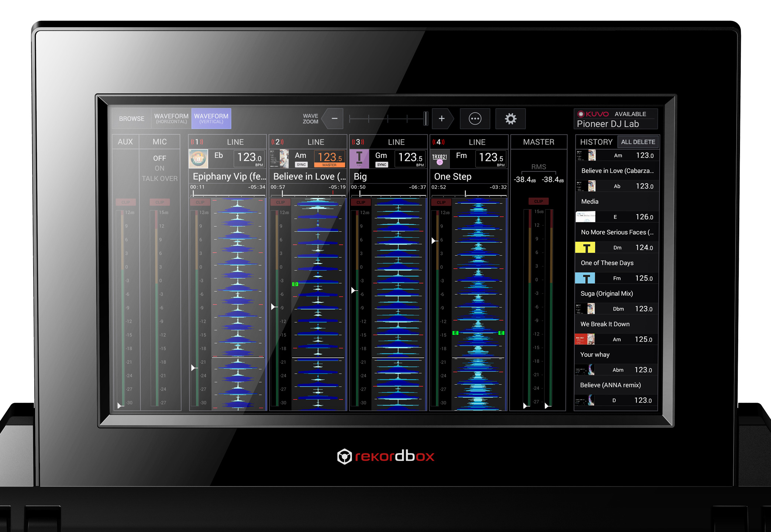Select history track No More Serious Faces
771x532 pixels.
(x=617, y=232)
